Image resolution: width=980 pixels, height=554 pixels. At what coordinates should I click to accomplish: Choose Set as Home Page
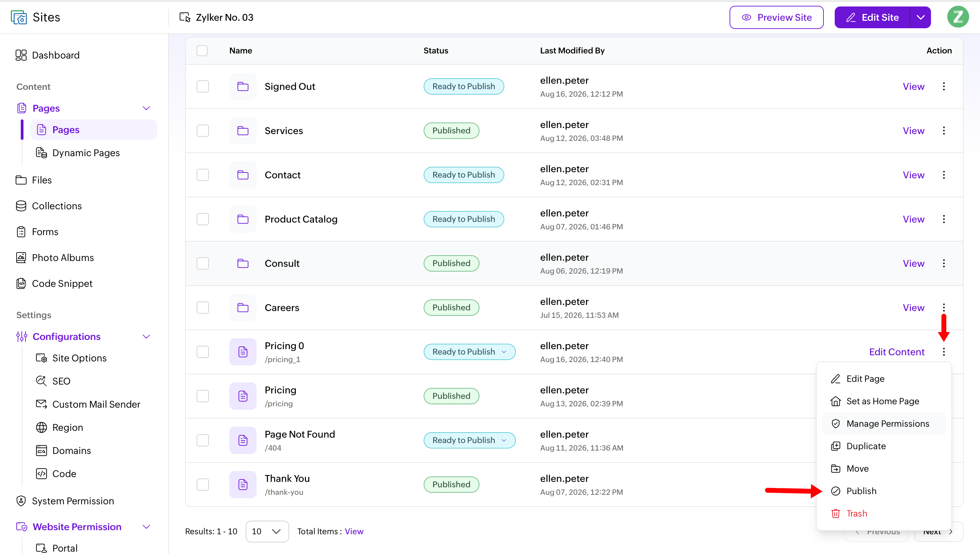884,401
